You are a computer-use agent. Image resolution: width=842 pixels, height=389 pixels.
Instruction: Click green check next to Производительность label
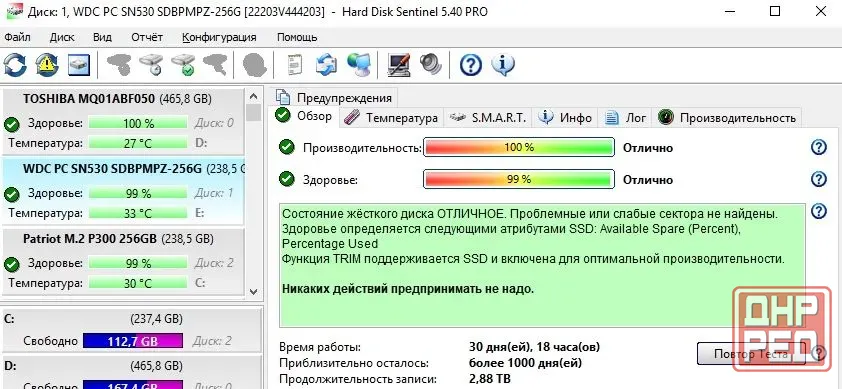pyautogui.click(x=287, y=147)
